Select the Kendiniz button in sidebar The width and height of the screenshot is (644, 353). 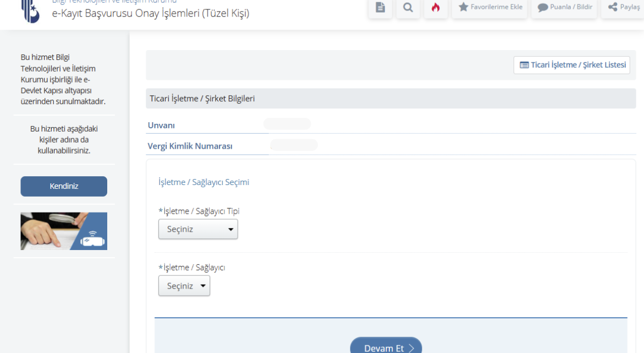coord(64,186)
